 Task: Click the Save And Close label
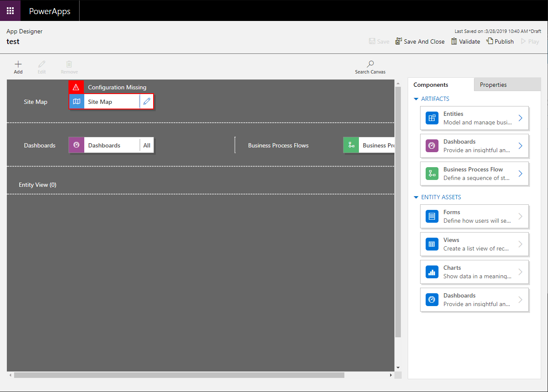point(424,41)
